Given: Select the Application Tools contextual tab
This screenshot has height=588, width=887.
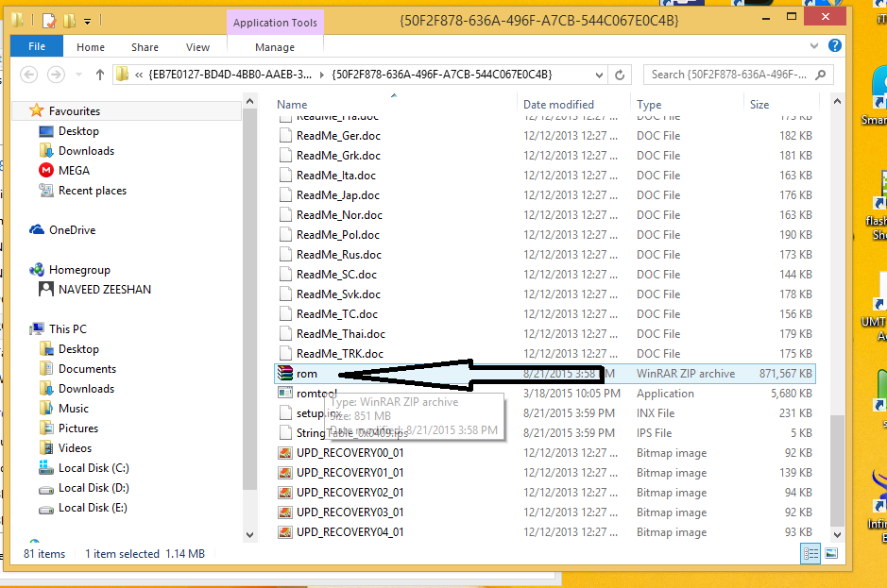Looking at the screenshot, I should (275, 23).
